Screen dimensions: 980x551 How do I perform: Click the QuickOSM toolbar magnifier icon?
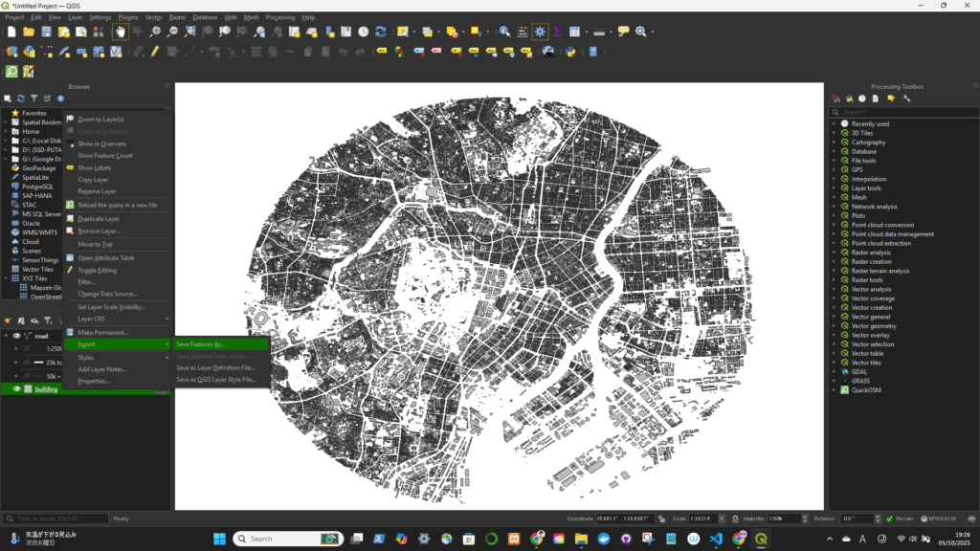click(11, 72)
